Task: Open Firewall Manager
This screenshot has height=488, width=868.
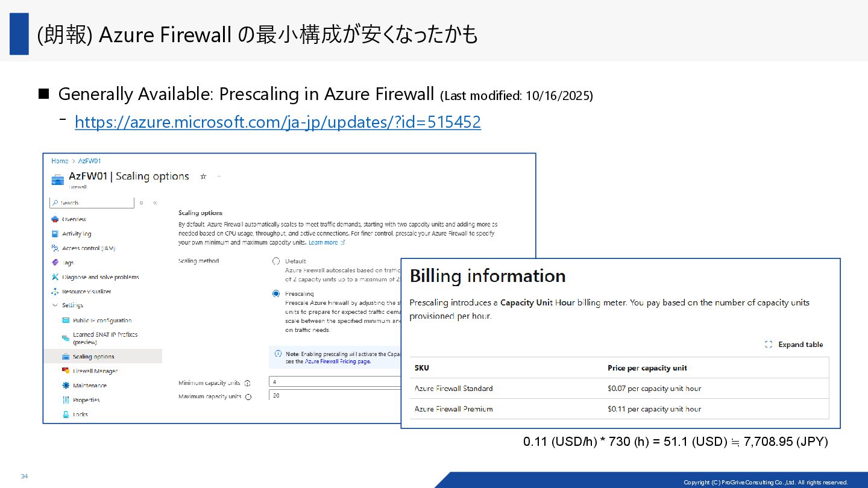Action: 95,371
